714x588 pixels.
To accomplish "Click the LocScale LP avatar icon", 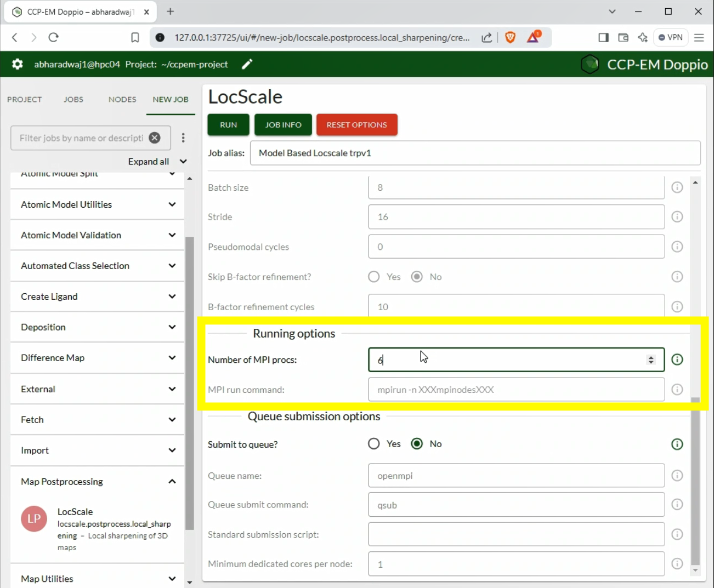I will (x=34, y=518).
